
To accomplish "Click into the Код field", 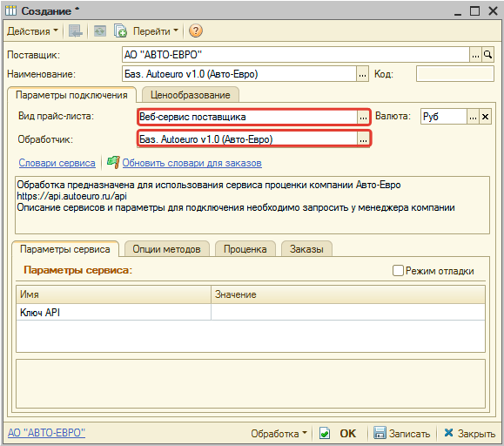I will click(455, 74).
